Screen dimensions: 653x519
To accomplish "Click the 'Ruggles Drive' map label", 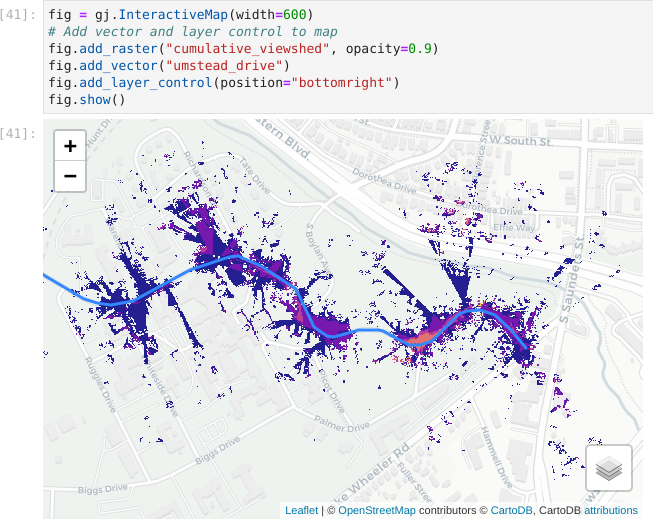I will pyautogui.click(x=100, y=384).
